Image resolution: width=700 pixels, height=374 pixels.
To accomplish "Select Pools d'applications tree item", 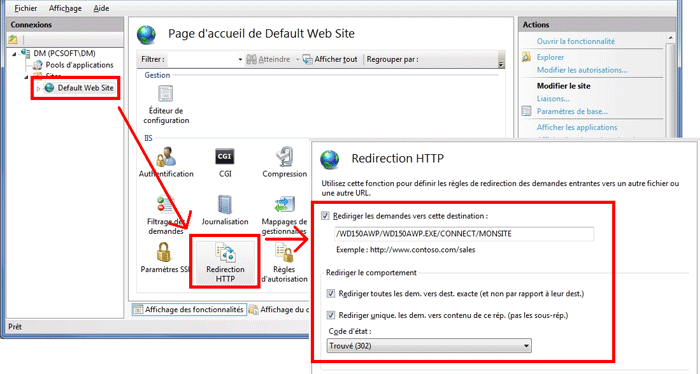I will click(79, 65).
